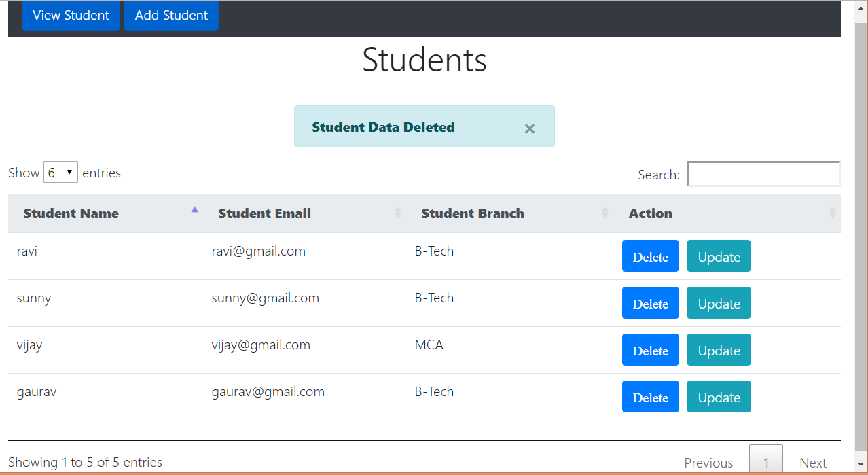
Task: Click the scrollbar up arrow
Action: (860, 8)
